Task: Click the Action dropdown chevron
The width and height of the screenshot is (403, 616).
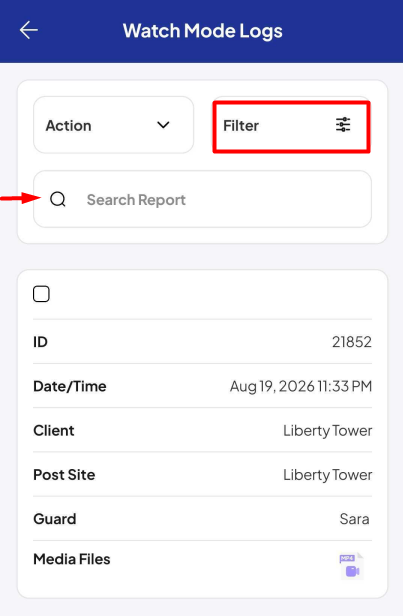Action: pos(163,125)
